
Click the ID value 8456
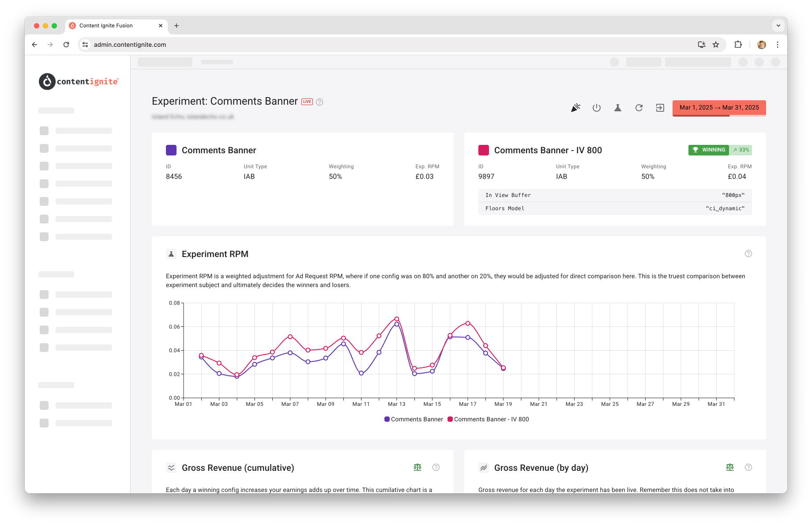pos(174,177)
